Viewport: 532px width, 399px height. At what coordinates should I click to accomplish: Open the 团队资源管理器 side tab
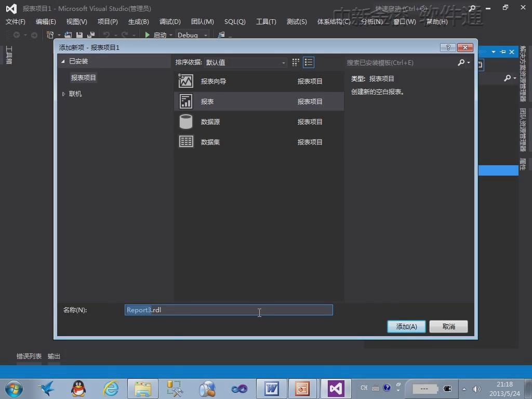(x=523, y=130)
